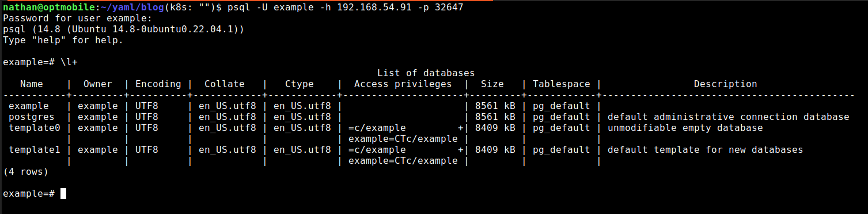Click the 'Tablespace' column header
The image size is (868, 214).
point(562,84)
